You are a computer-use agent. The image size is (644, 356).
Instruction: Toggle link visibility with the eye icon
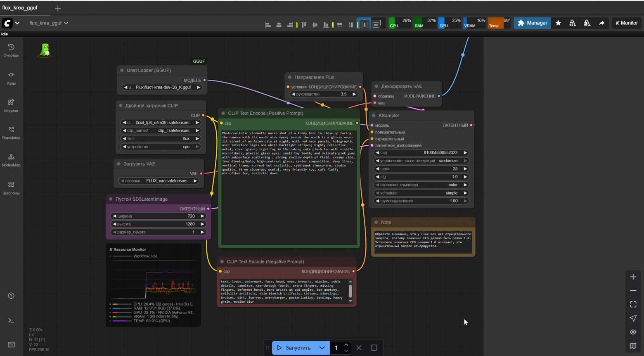(633, 332)
